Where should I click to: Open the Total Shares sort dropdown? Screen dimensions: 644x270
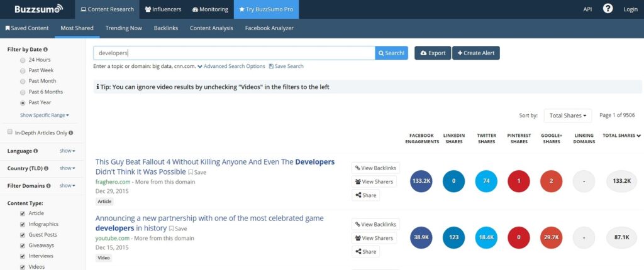[x=567, y=116]
